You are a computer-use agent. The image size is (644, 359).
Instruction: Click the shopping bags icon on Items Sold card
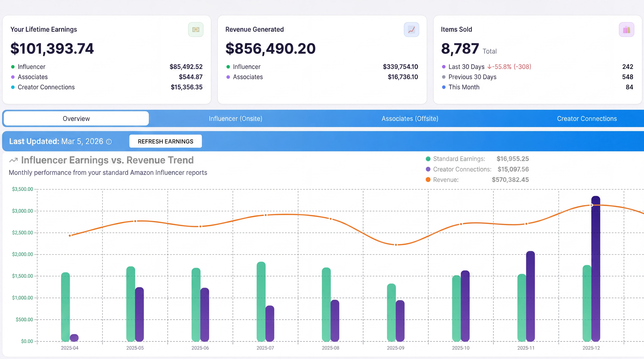[x=626, y=29]
